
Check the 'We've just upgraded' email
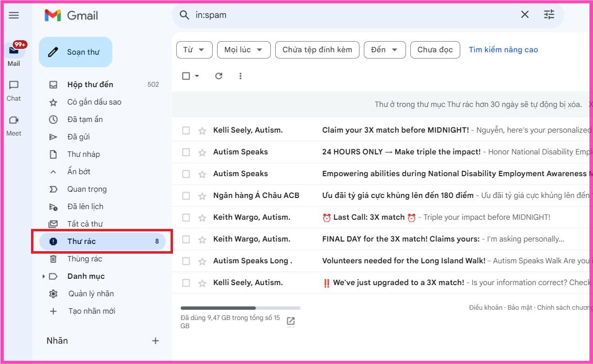pos(186,283)
